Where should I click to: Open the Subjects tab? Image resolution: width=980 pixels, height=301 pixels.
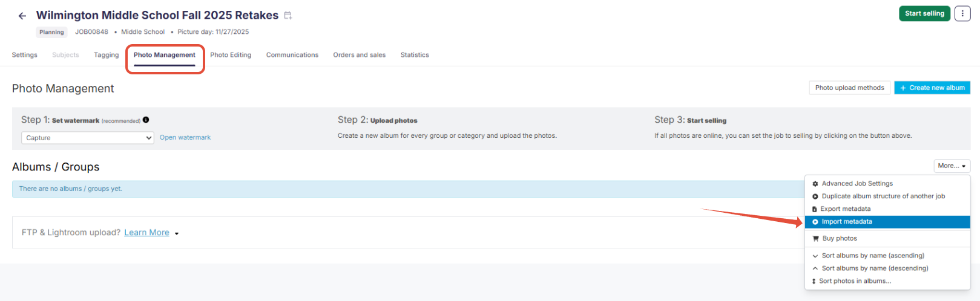(x=65, y=55)
